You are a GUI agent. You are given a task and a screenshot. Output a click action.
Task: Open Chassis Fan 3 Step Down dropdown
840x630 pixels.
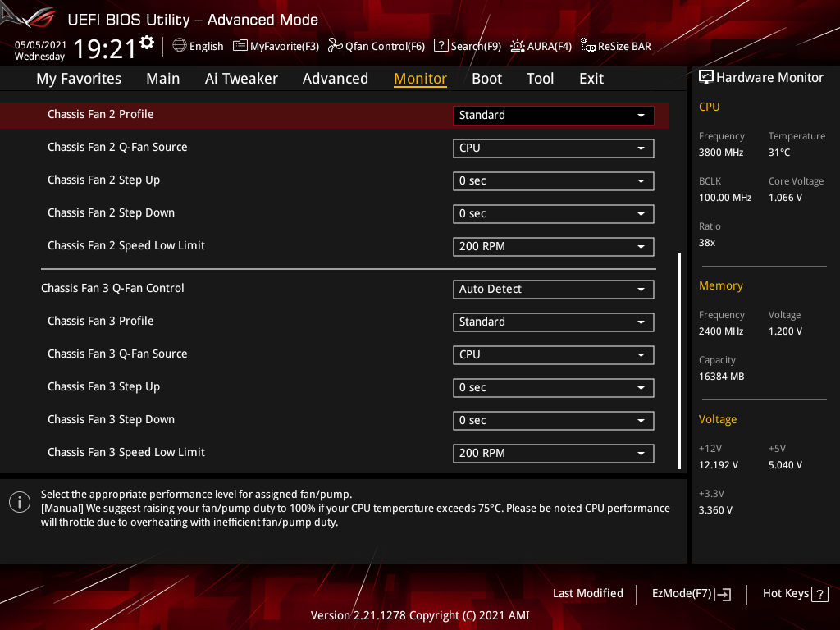pos(553,421)
